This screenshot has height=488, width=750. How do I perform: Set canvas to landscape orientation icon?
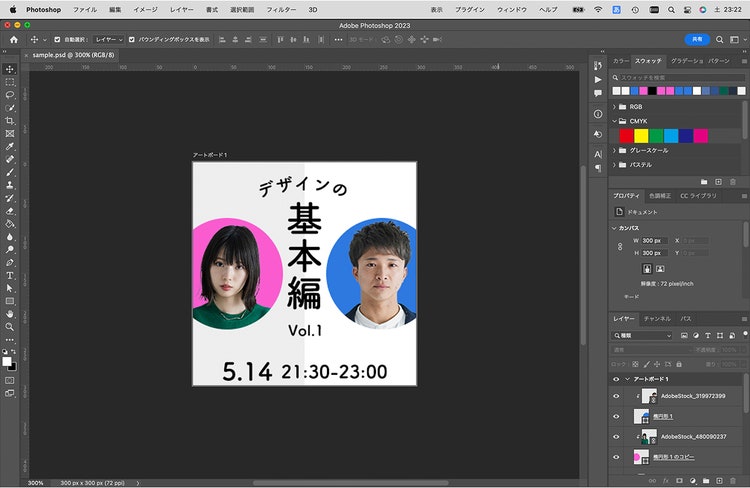click(660, 269)
